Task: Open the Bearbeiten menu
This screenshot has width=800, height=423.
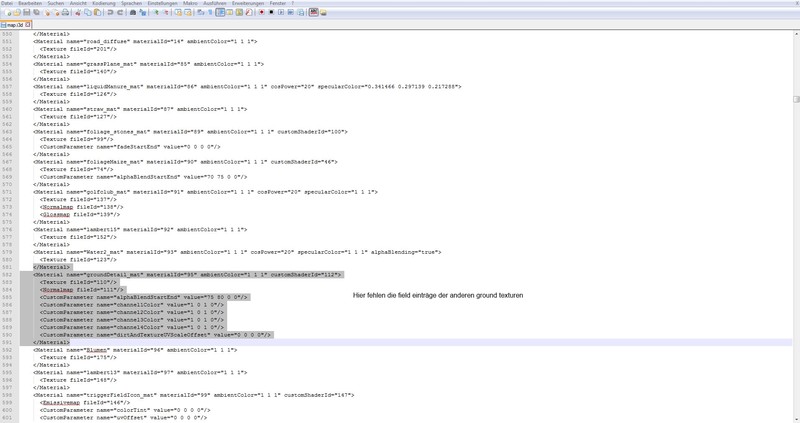Action: [x=30, y=3]
